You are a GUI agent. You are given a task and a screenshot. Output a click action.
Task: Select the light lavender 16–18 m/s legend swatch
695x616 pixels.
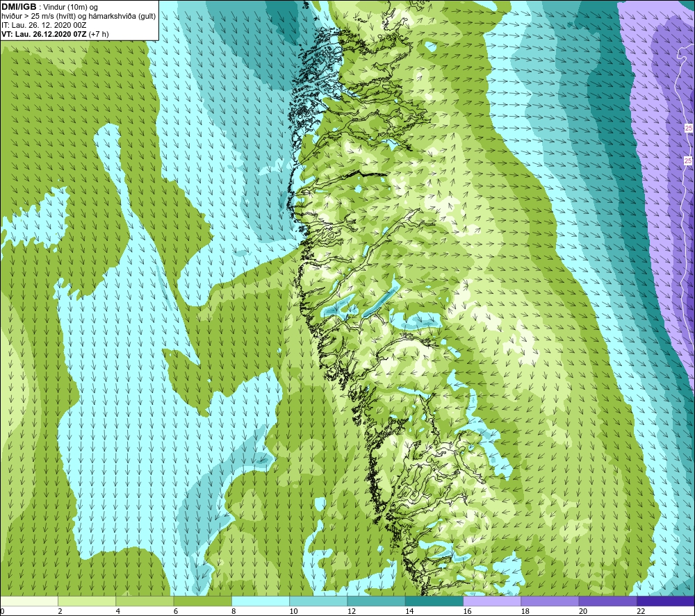click(492, 601)
